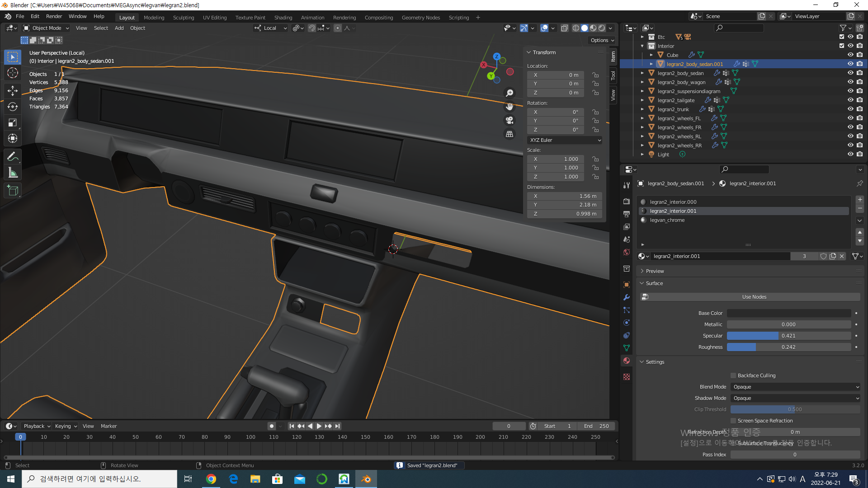868x488 pixels.
Task: Open the Render menu
Action: tap(54, 16)
